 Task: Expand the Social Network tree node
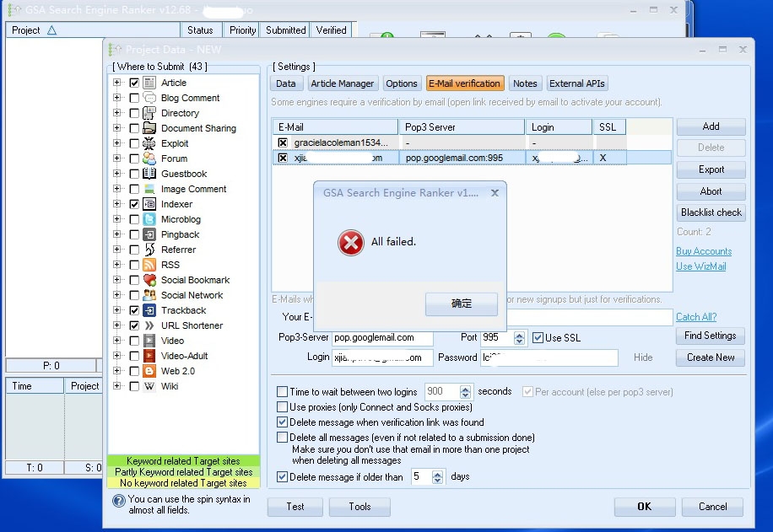[116, 294]
